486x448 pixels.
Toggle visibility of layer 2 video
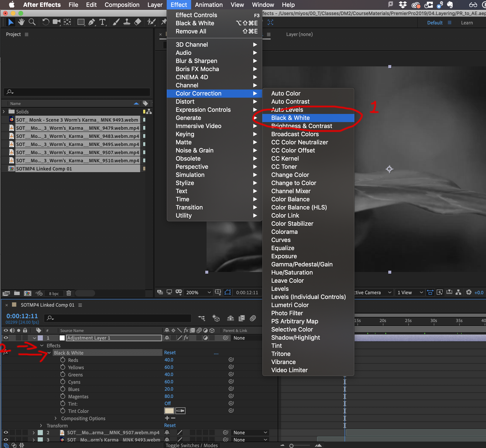point(6,432)
